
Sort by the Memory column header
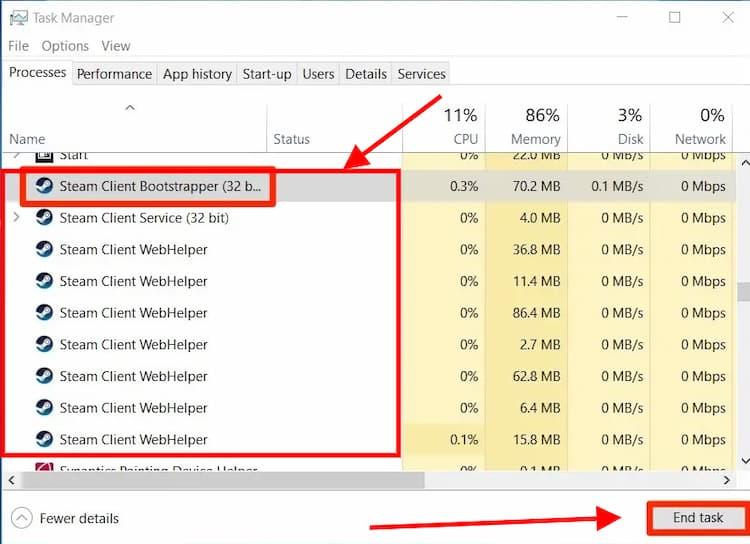point(527,128)
